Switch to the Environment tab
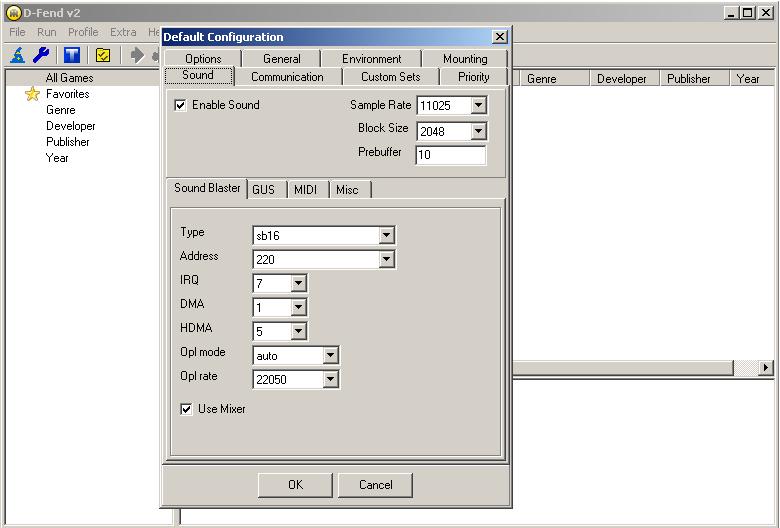Viewport: 780px width, 528px height. (x=372, y=59)
